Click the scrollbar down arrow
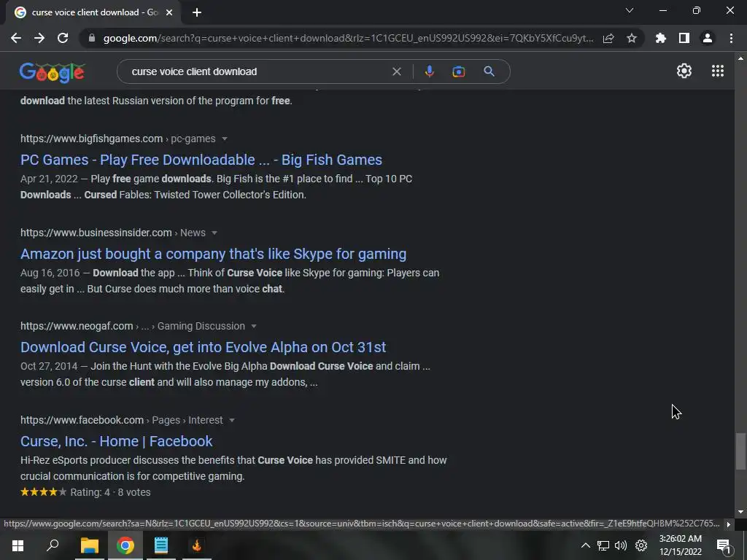747x560 pixels. click(x=740, y=512)
